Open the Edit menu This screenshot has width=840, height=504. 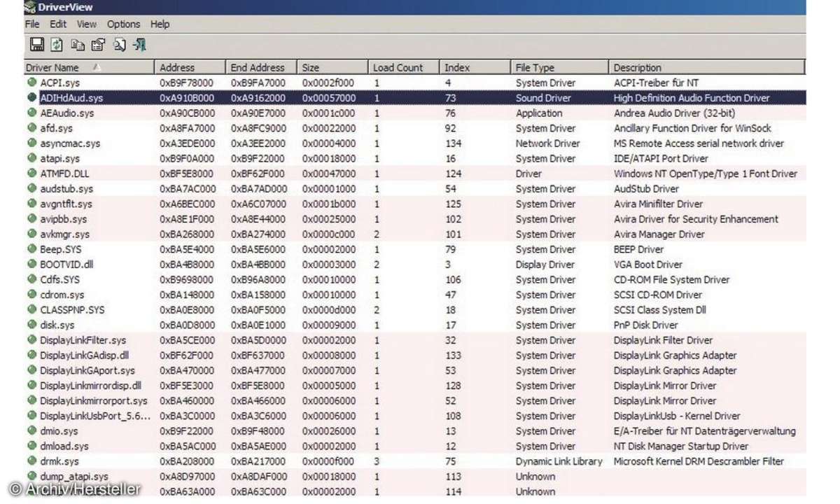point(58,24)
